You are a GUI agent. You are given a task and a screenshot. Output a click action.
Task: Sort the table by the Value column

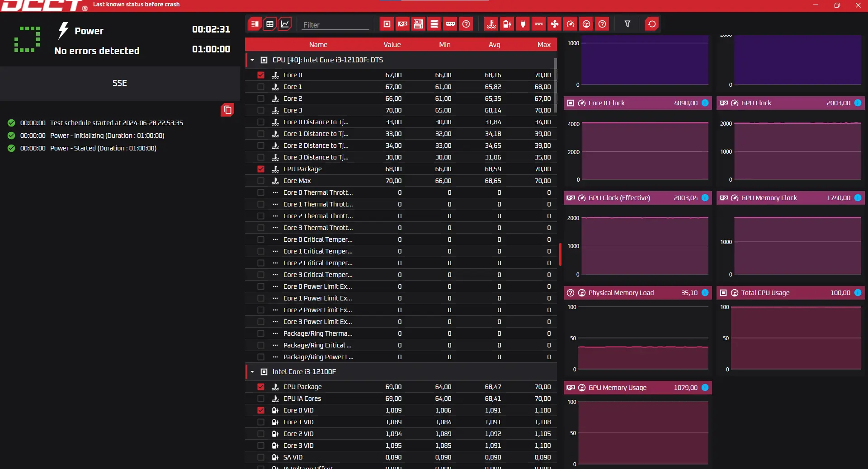(392, 44)
